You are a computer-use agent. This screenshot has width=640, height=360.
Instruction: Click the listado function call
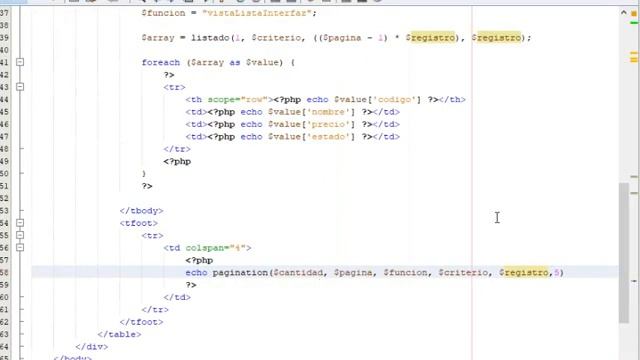(210, 38)
